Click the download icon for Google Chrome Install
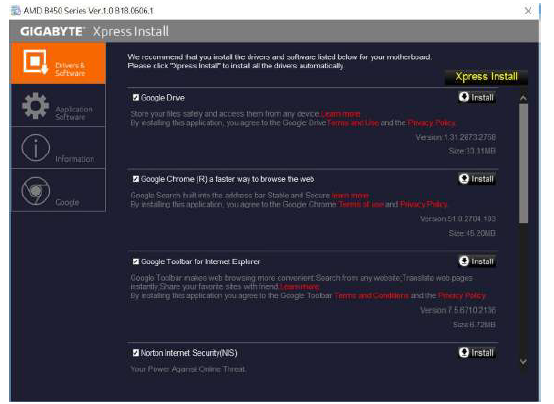Image resolution: width=554 pixels, height=404 pixels. (464, 178)
